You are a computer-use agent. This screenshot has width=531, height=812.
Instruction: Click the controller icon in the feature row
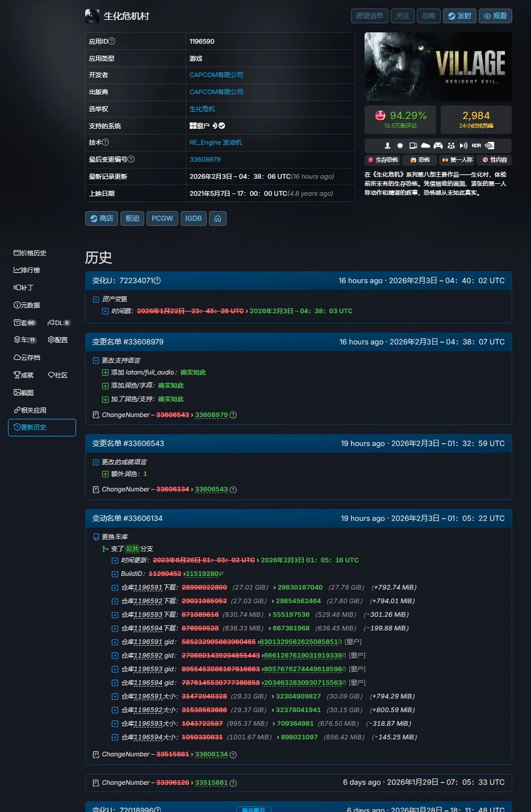coord(438,146)
